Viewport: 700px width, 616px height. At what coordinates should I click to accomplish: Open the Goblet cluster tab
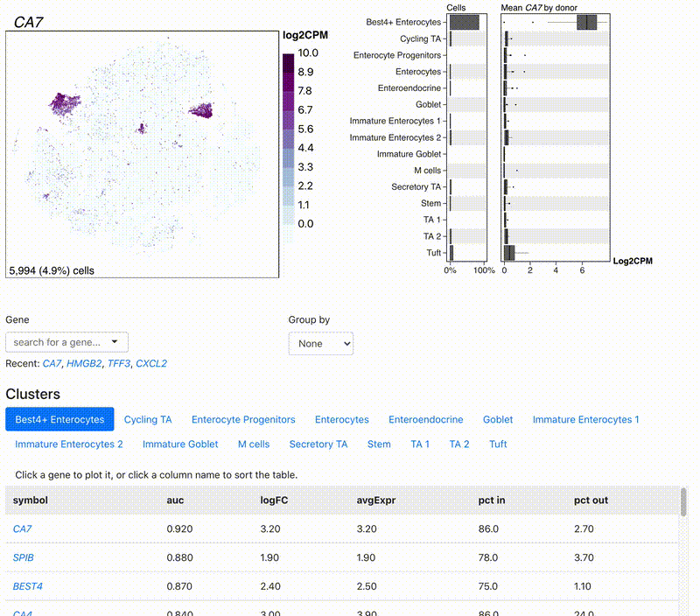point(498,419)
